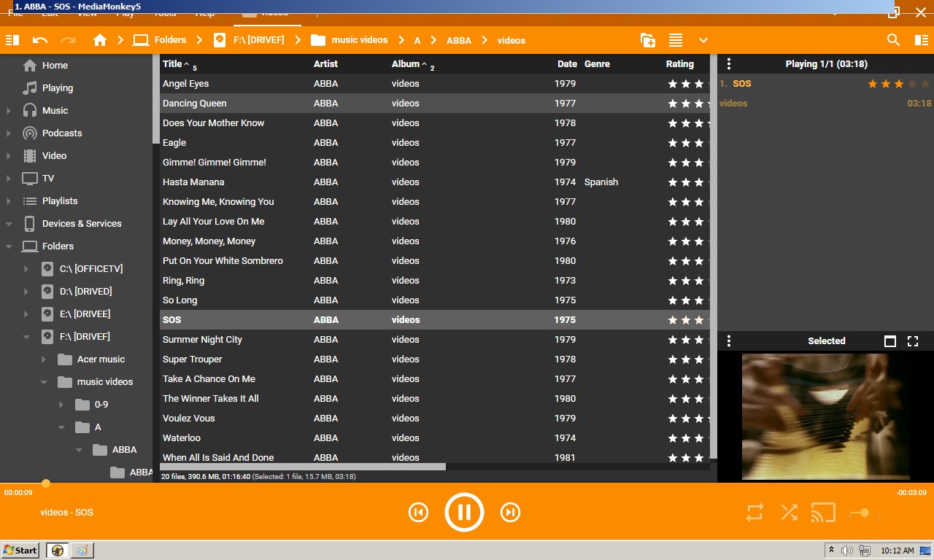Select the Podcasts item in sidebar
Viewport: 934px width, 560px height.
point(62,133)
